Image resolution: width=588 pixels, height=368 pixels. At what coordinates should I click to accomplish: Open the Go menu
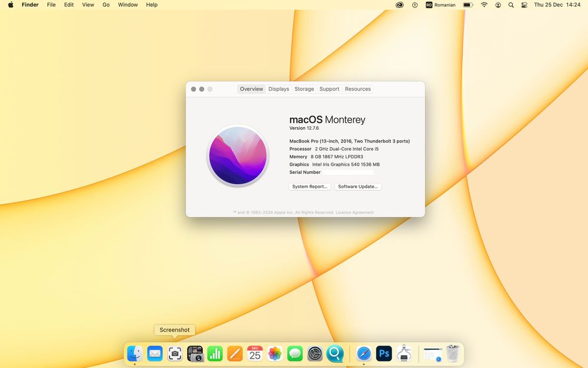106,5
